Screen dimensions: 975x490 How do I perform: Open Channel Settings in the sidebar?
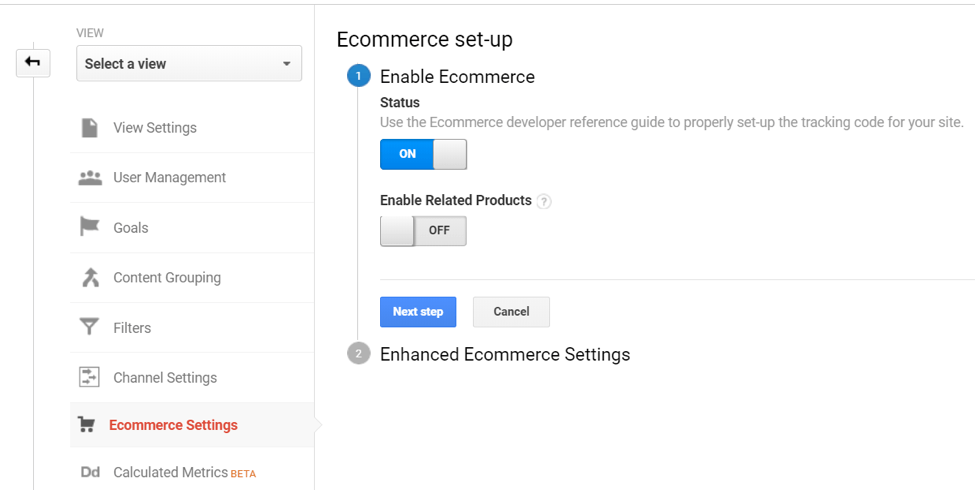click(x=165, y=378)
